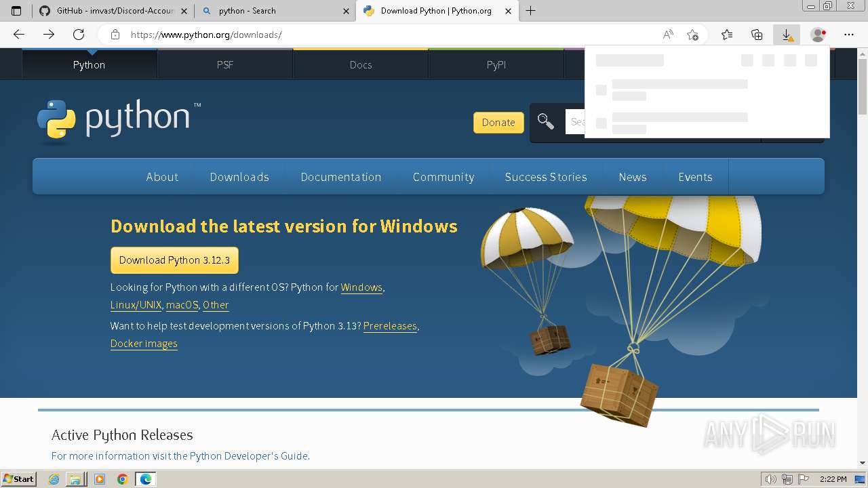868x488 pixels.
Task: Open Python Developer's Guide link
Action: coord(248,456)
